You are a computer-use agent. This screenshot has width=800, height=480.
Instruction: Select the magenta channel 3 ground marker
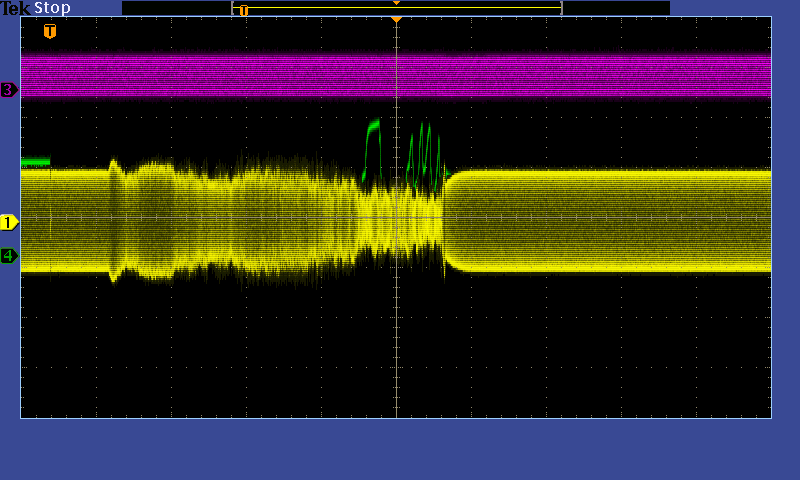[x=9, y=90]
